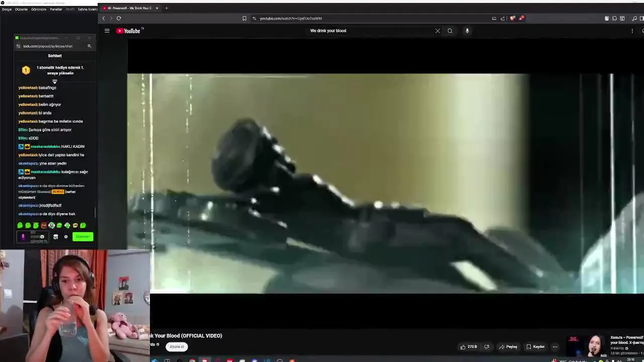Send chat message with Gönder button
The height and width of the screenshot is (362, 644).
[83, 237]
